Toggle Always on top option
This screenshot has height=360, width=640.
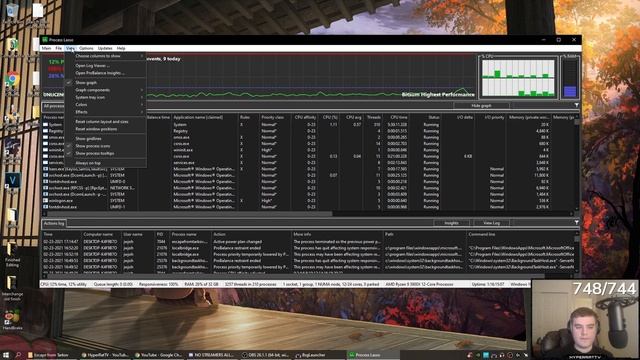coord(106,163)
